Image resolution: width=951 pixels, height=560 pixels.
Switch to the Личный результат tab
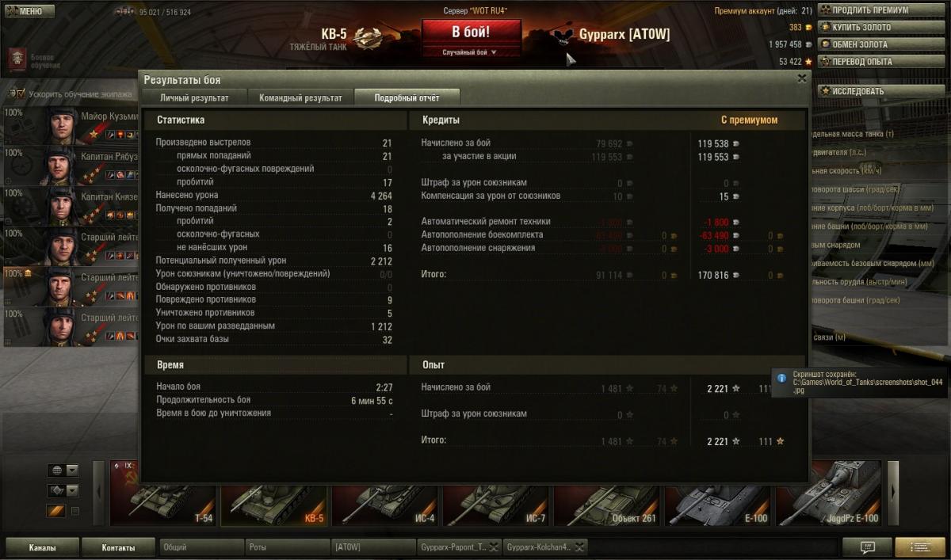pyautogui.click(x=194, y=97)
